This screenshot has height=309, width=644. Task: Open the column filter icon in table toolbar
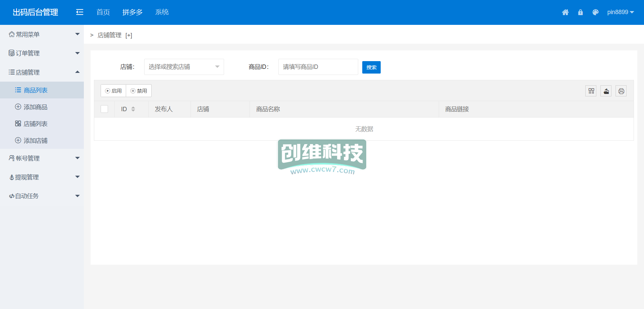click(x=591, y=91)
